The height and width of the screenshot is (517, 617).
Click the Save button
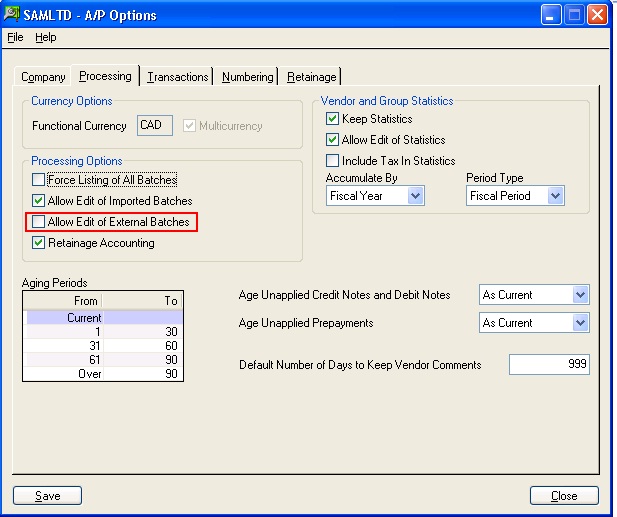(47, 496)
